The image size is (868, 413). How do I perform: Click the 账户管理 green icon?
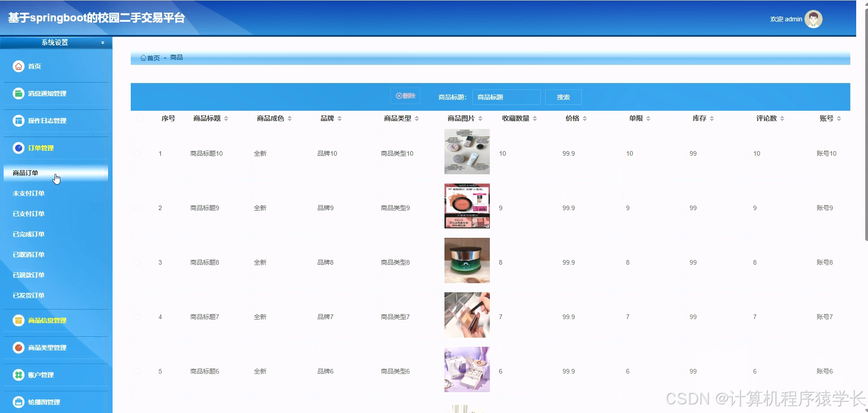click(19, 375)
